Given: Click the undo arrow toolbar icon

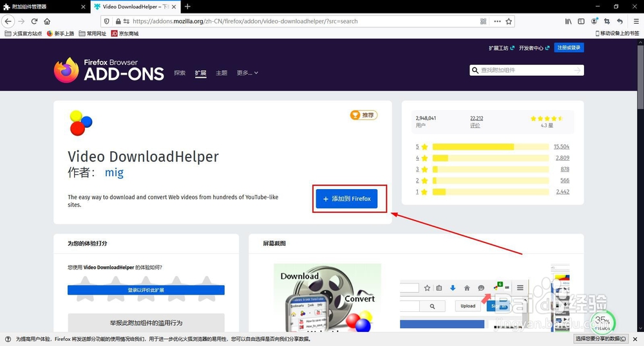Looking at the screenshot, I should tap(620, 21).
